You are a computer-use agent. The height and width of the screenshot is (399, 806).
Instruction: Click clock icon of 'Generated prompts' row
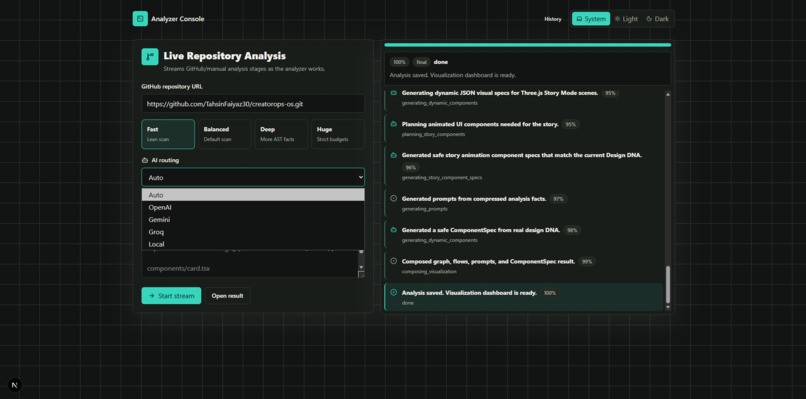click(394, 198)
